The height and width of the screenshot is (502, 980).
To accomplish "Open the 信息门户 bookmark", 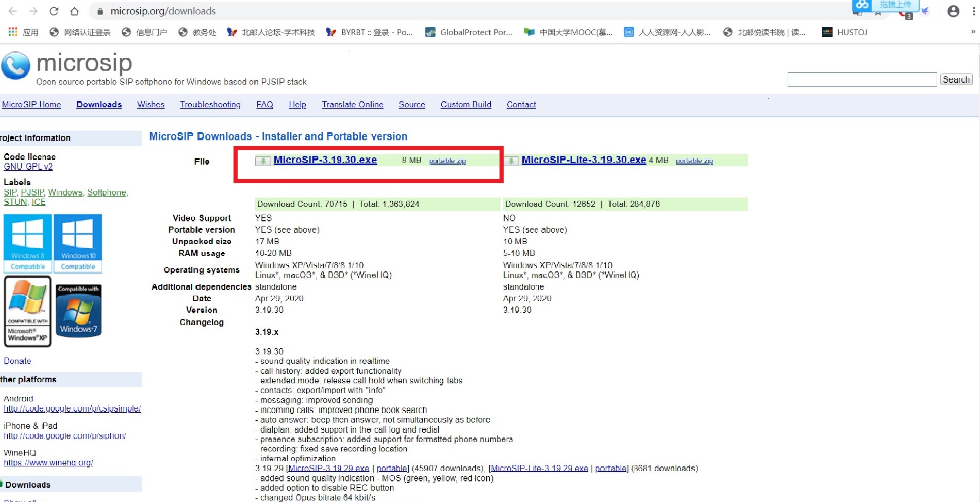I will pos(144,32).
